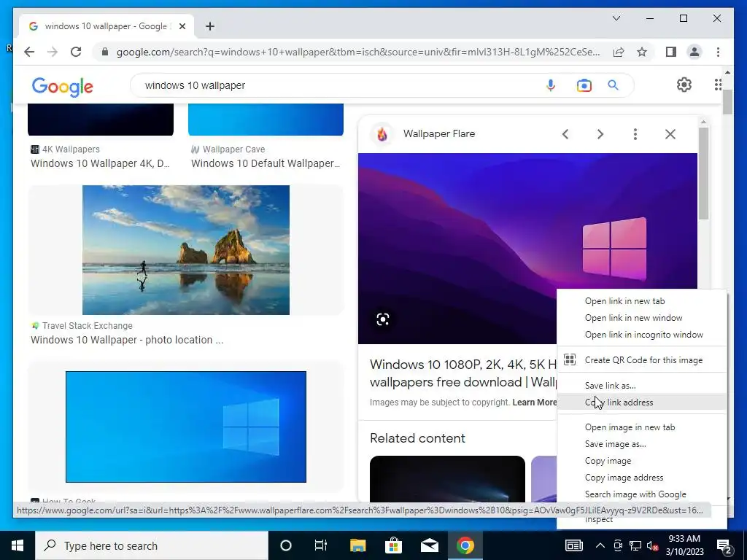Open Windows 10 Wallpaper - photo location link
This screenshot has width=747, height=560.
[x=127, y=340]
